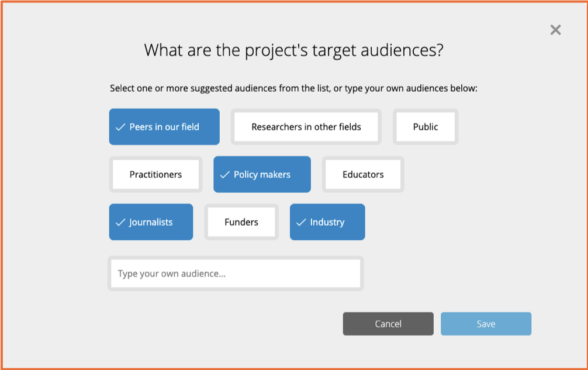
Task: Click the checkmark on Peers in our field
Action: click(120, 127)
